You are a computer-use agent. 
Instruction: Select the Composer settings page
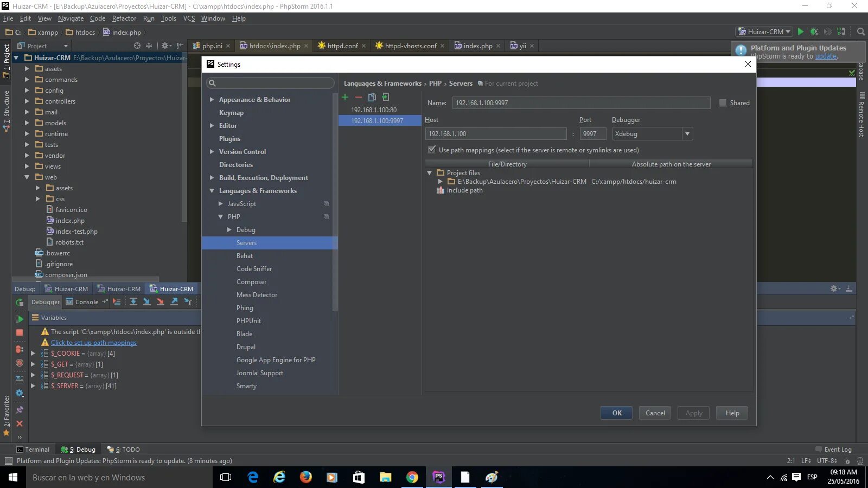252,282
